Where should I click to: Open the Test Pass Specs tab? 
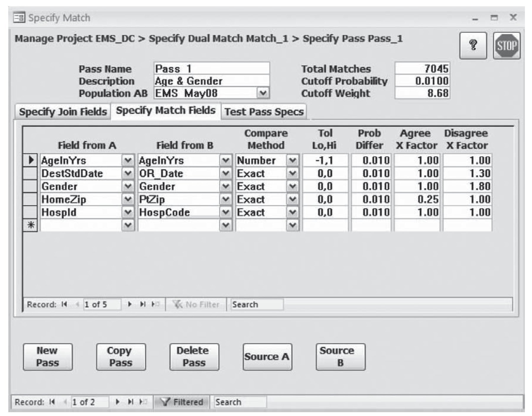pos(264,112)
